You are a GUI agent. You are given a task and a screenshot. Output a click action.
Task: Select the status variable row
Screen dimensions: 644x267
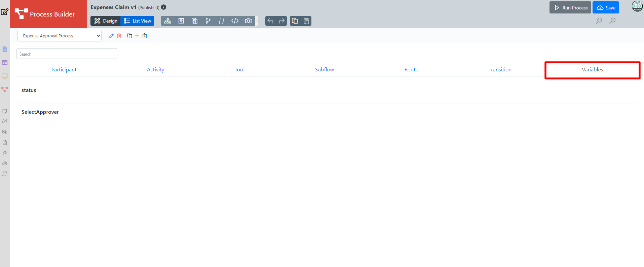327,90
